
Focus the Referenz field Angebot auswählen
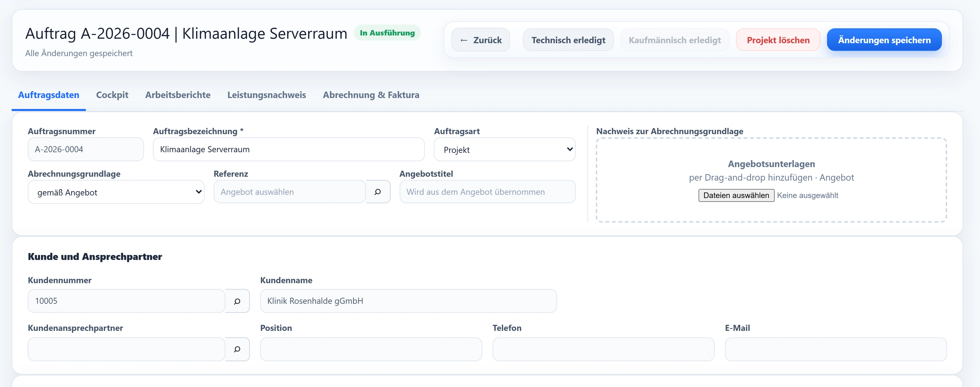point(289,192)
